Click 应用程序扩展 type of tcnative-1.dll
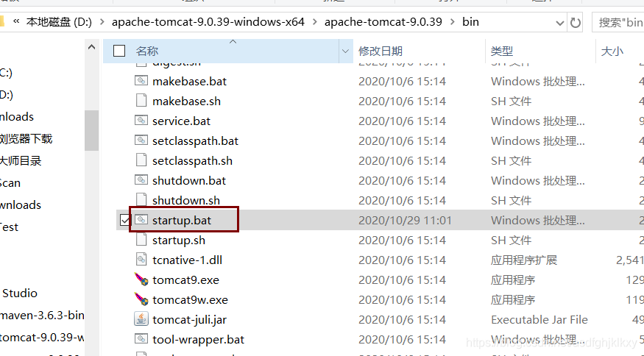644x356 pixels. [x=523, y=260]
